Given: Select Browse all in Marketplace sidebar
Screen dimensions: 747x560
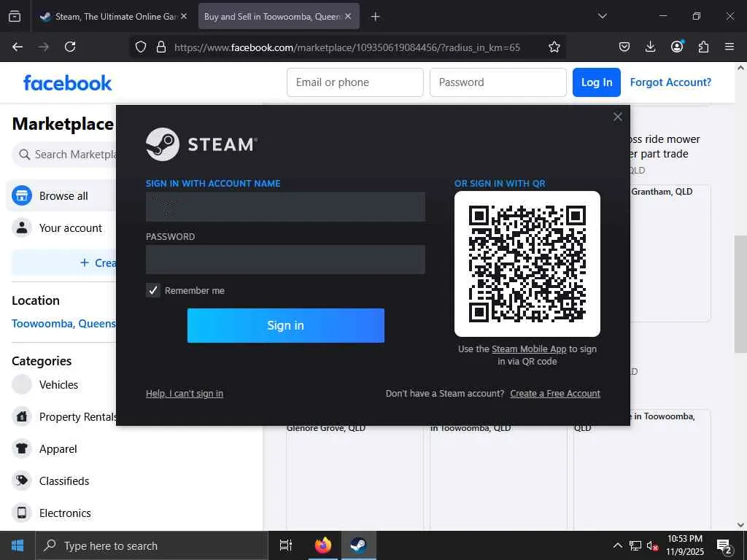Looking at the screenshot, I should 61,195.
